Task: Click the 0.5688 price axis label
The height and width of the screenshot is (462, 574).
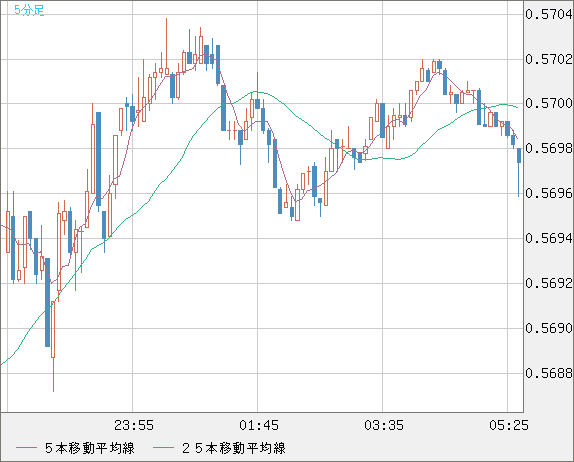Action: [x=549, y=373]
